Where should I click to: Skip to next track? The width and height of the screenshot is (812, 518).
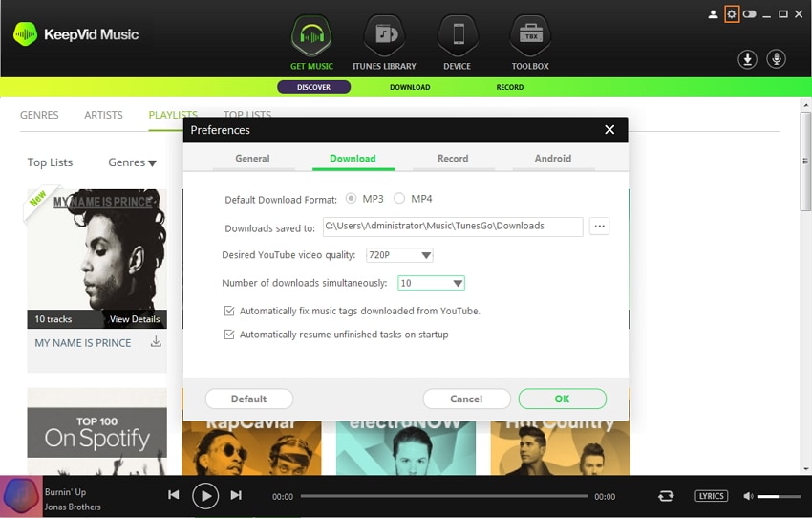(236, 495)
